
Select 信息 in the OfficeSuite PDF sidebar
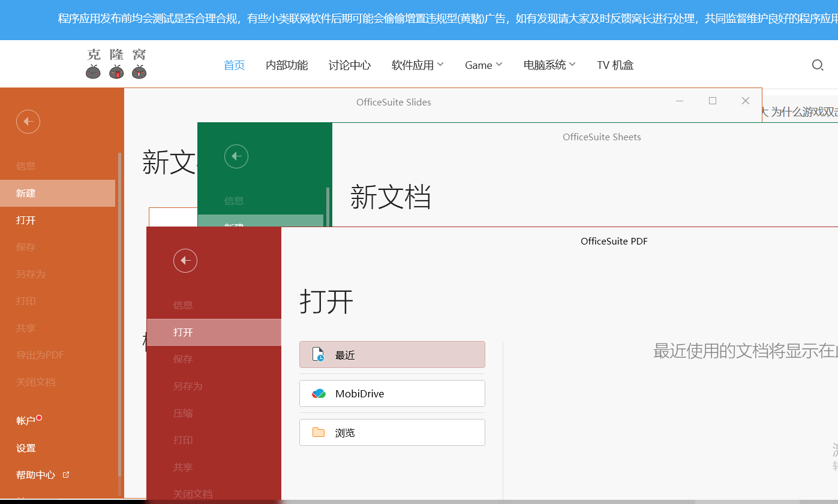pos(183,305)
